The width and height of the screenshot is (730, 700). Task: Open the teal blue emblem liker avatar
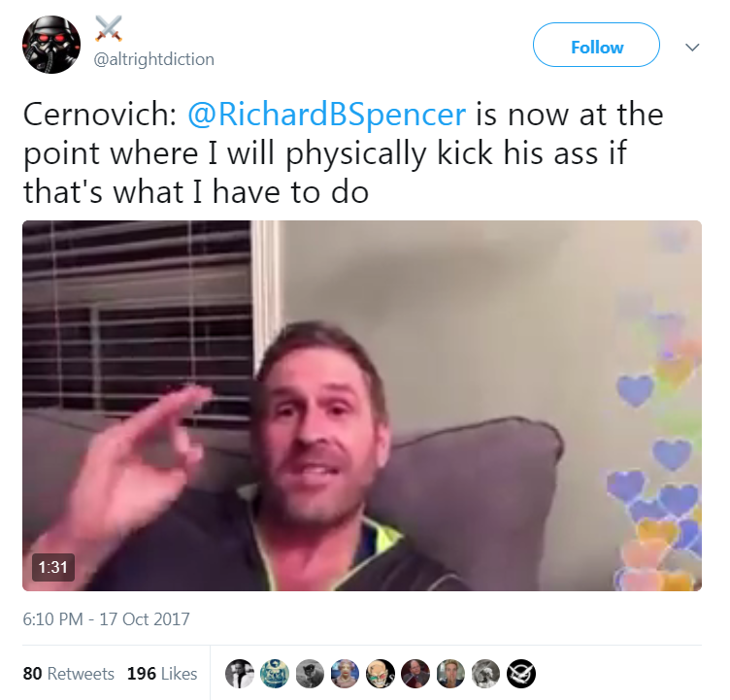click(275, 674)
